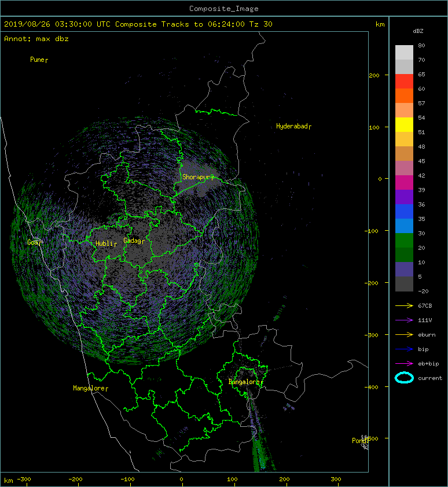Viewport: 448px width, 487px height.
Task: Click the km unit label at top right
Action: tap(380, 24)
